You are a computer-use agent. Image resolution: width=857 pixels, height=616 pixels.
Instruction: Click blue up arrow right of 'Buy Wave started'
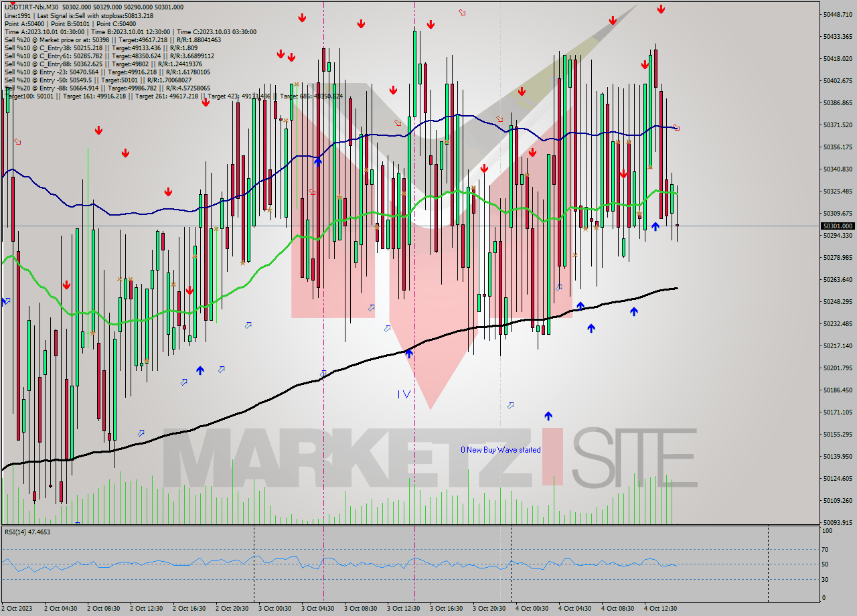548,416
